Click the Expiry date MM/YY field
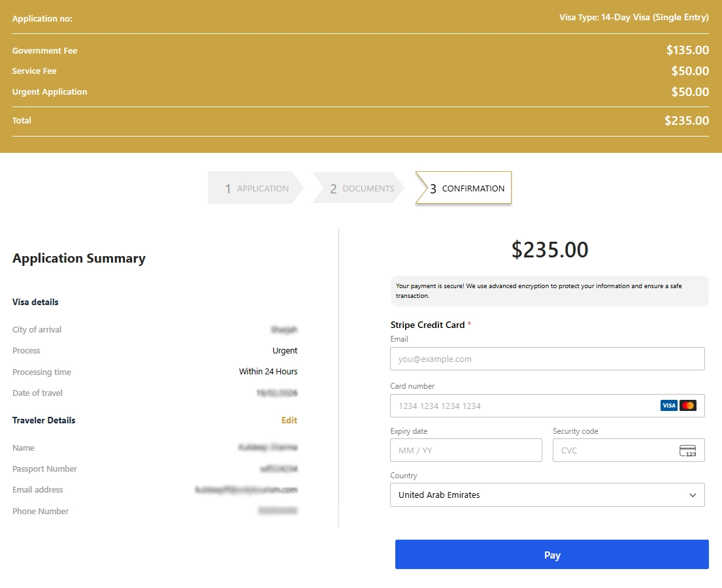This screenshot has height=588, width=722. click(x=466, y=450)
